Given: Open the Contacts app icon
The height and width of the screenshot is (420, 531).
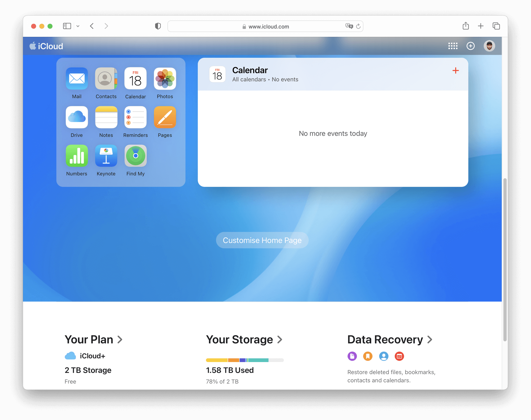Looking at the screenshot, I should point(106,79).
